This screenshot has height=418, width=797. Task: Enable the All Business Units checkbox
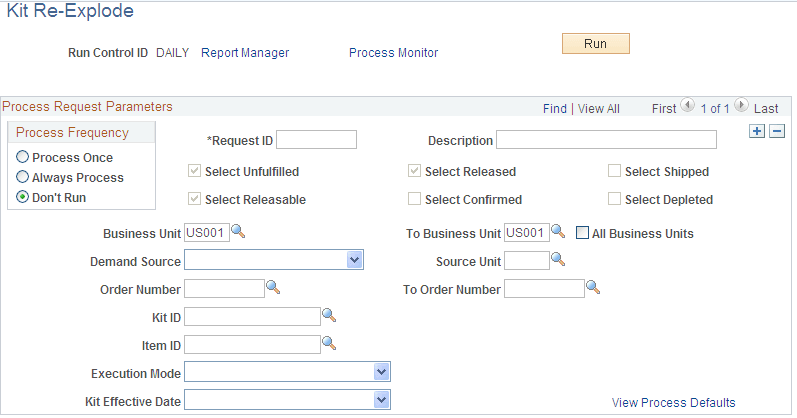(x=583, y=233)
